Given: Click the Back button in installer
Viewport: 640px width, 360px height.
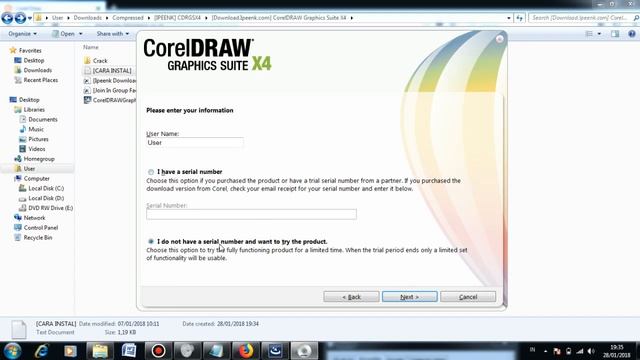Looking at the screenshot, I should click(351, 297).
